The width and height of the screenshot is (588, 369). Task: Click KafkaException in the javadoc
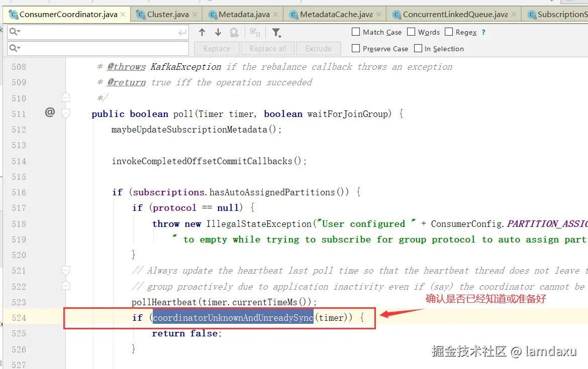point(185,67)
